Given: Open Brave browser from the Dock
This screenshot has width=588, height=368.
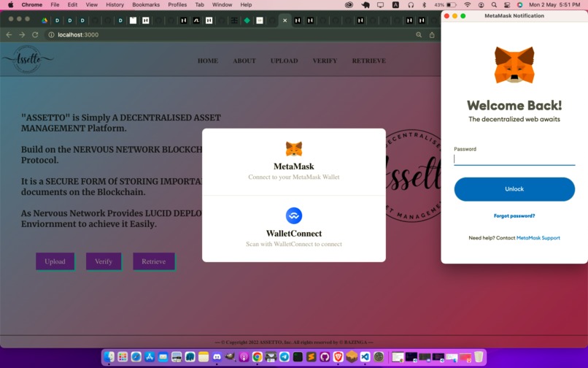Looking at the screenshot, I should tap(338, 356).
